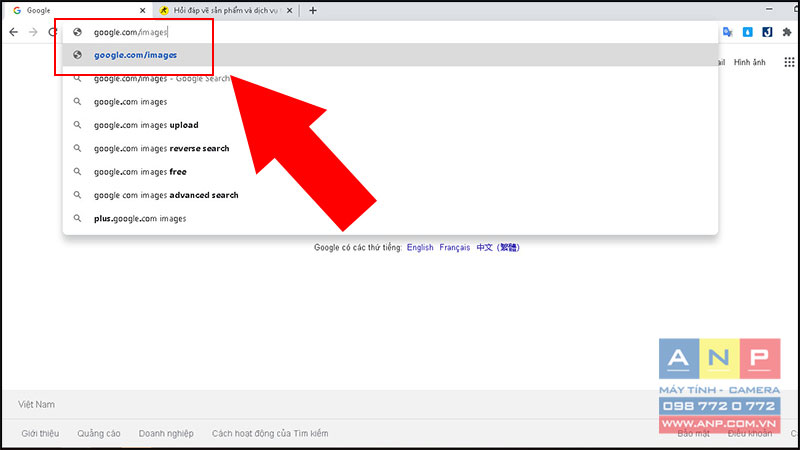The width and height of the screenshot is (800, 450).
Task: Select the google.com/images URL suggestion
Action: (390, 55)
